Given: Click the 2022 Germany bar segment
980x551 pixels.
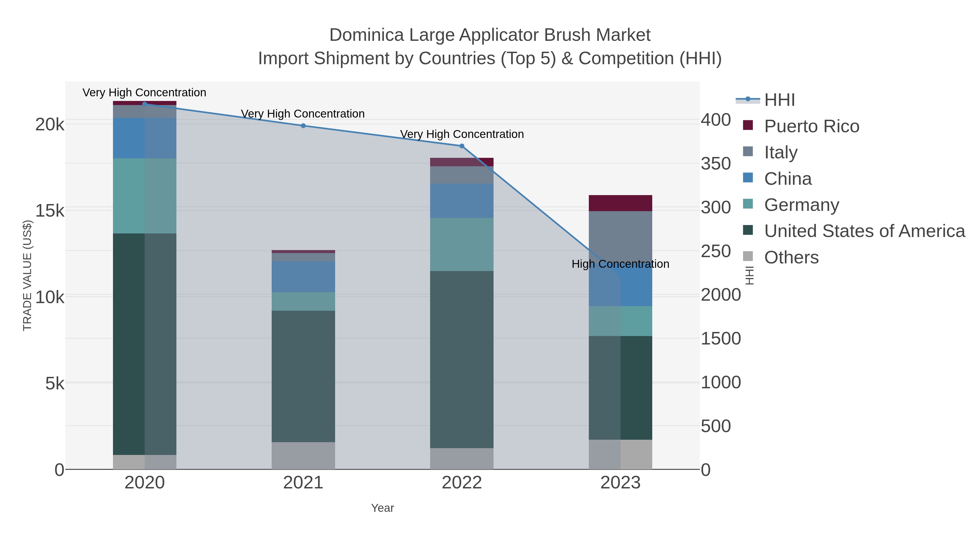Looking at the screenshot, I should pyautogui.click(x=462, y=245).
